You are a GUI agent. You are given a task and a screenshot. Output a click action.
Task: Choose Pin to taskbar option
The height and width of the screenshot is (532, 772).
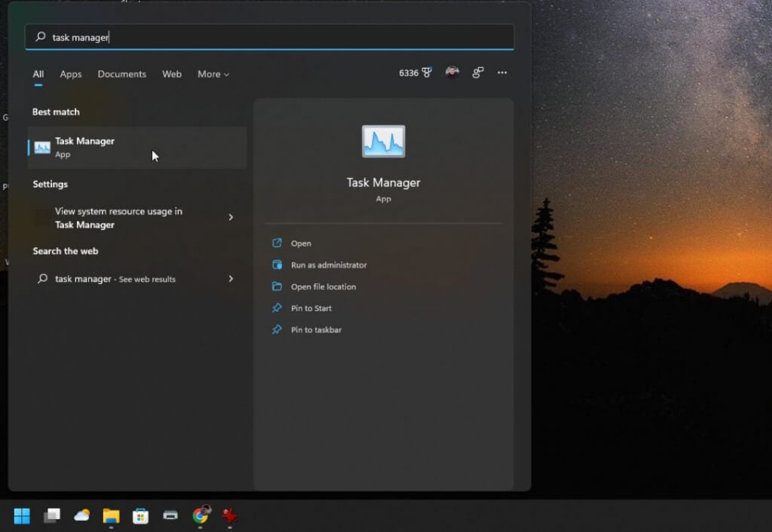pyautogui.click(x=316, y=330)
